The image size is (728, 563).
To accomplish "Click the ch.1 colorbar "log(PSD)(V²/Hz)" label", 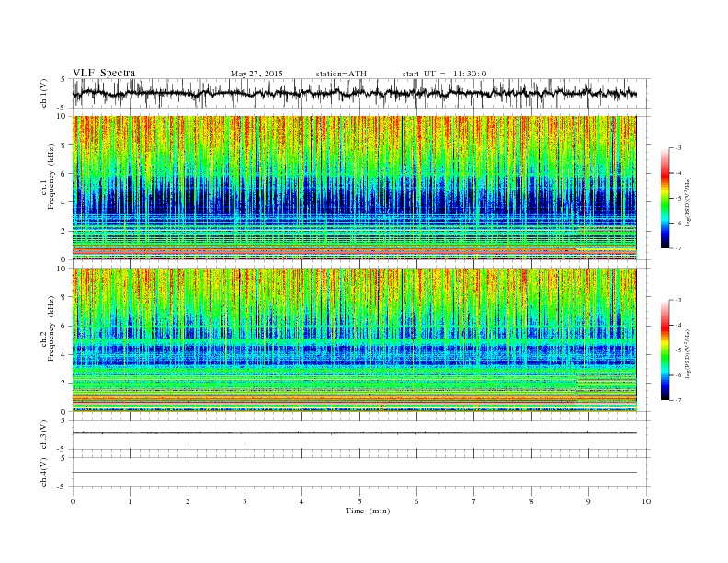I will (688, 201).
